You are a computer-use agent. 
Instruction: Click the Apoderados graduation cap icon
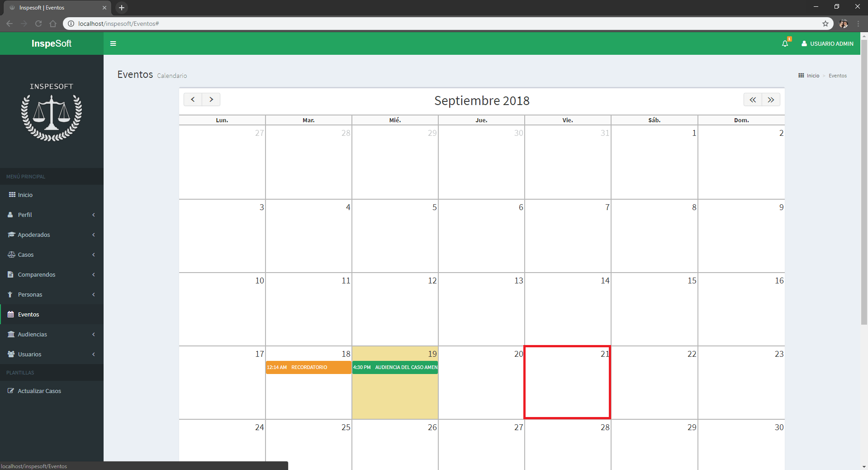(12, 235)
